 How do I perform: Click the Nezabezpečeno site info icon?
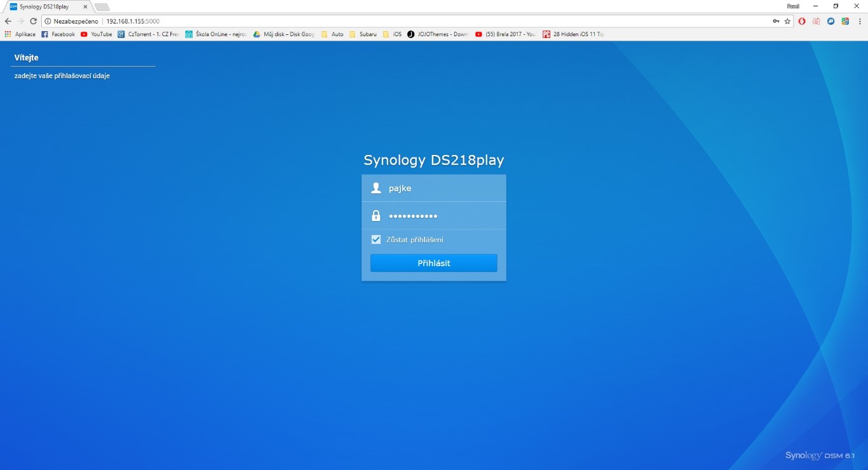(48, 21)
